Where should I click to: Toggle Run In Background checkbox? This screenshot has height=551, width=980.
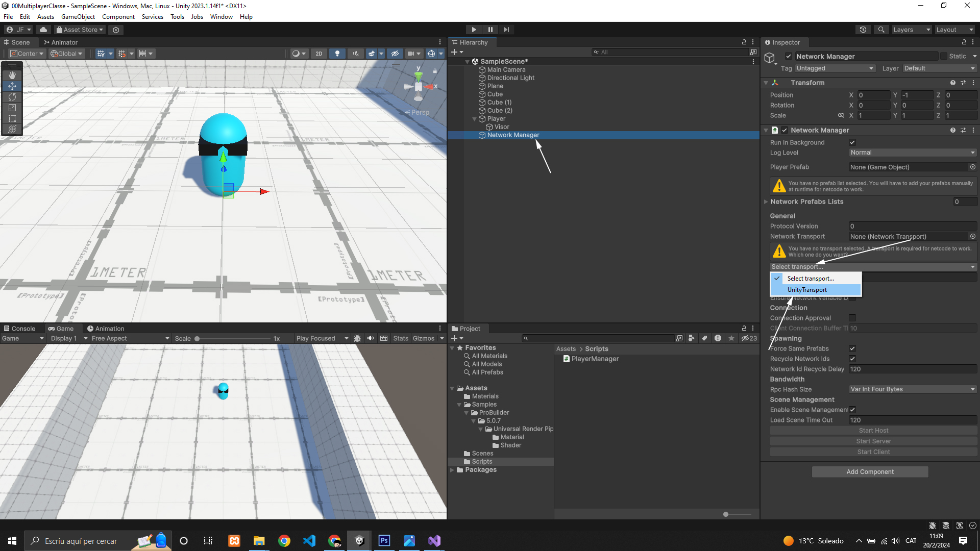click(x=852, y=142)
